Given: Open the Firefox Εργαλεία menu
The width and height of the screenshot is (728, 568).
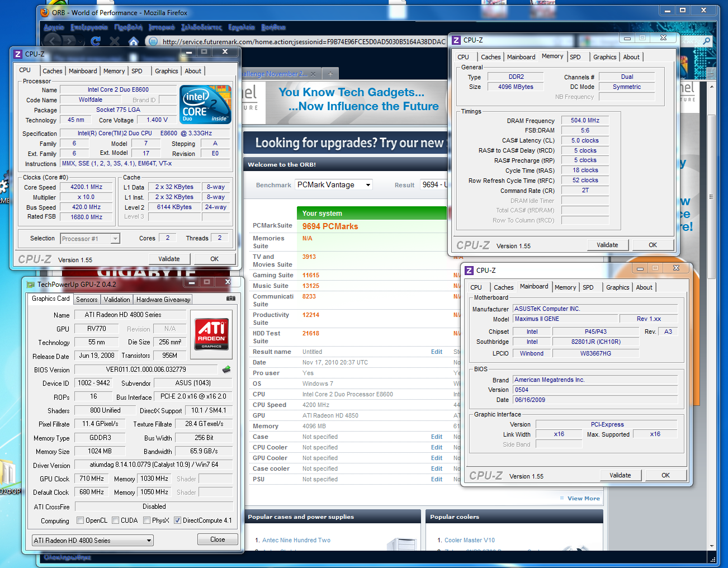Looking at the screenshot, I should (x=242, y=27).
